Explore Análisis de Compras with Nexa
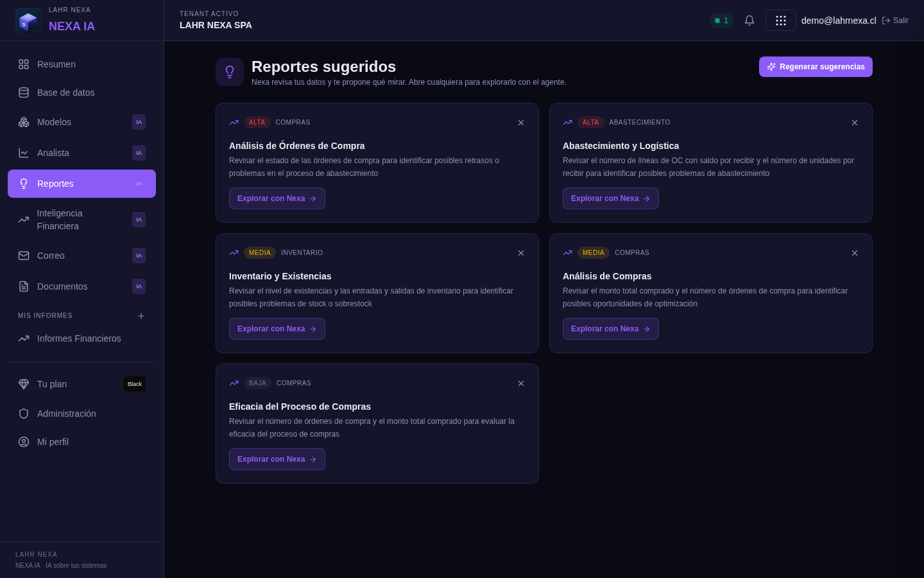Screen dimensions: 924x578 (x=611, y=329)
